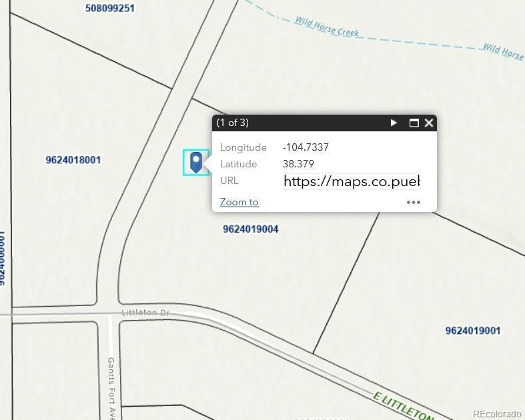The image size is (525, 420).
Task: Close the coordinates popup
Action: [x=429, y=123]
